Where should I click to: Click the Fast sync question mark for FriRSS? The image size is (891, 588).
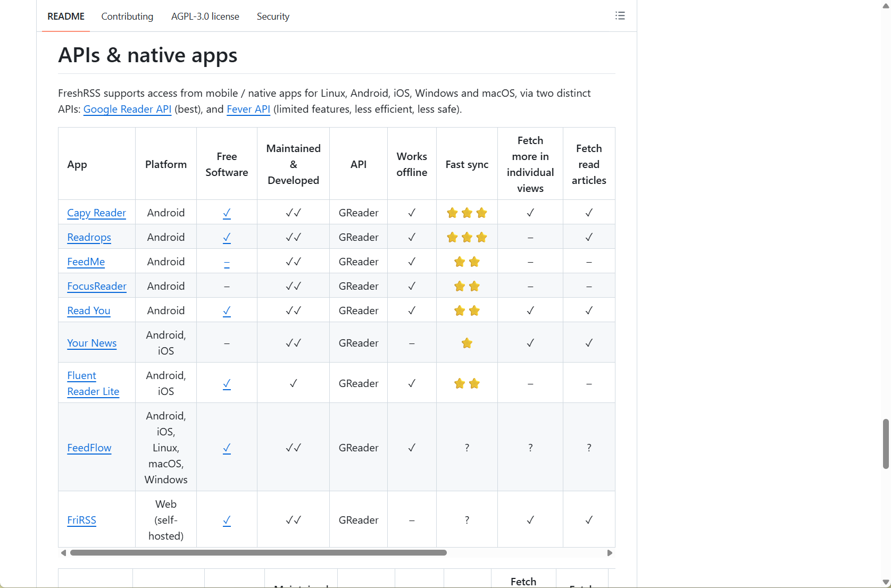pyautogui.click(x=467, y=520)
